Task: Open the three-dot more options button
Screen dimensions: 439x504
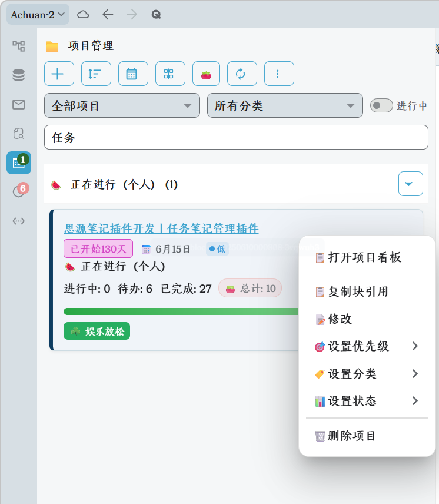Action: point(278,74)
